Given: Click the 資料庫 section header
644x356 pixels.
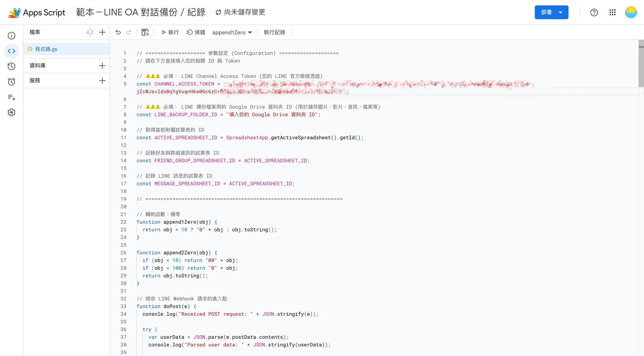Looking at the screenshot, I should (38, 66).
